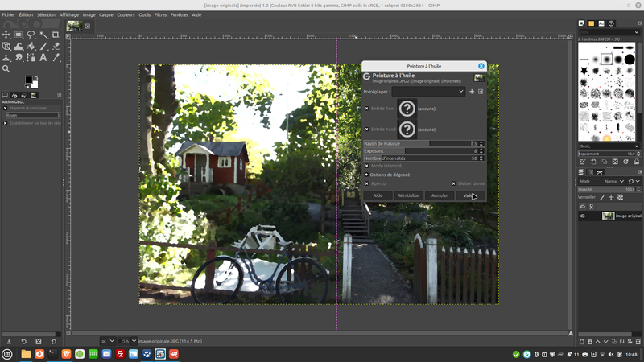Select the Free Select lasso tool
The height and width of the screenshot is (362, 644).
31,35
